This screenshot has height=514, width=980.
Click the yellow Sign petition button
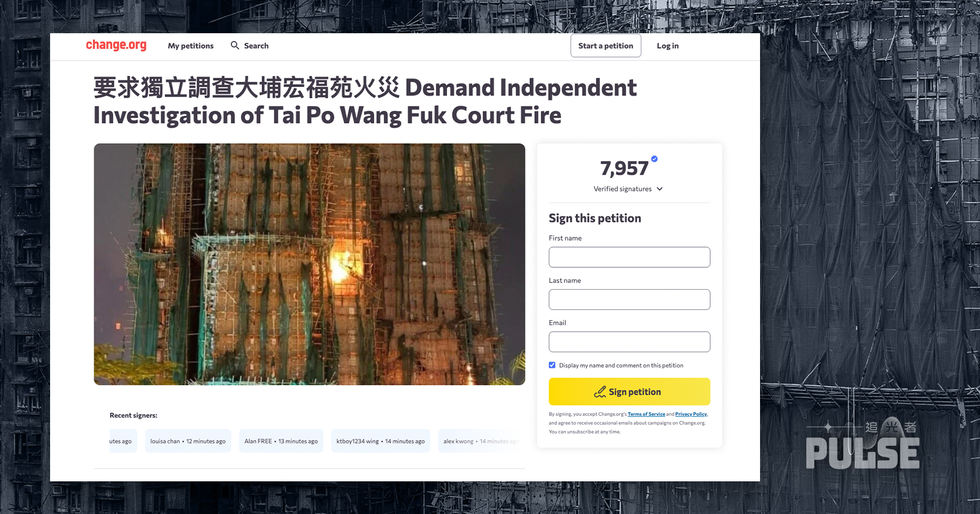point(629,391)
